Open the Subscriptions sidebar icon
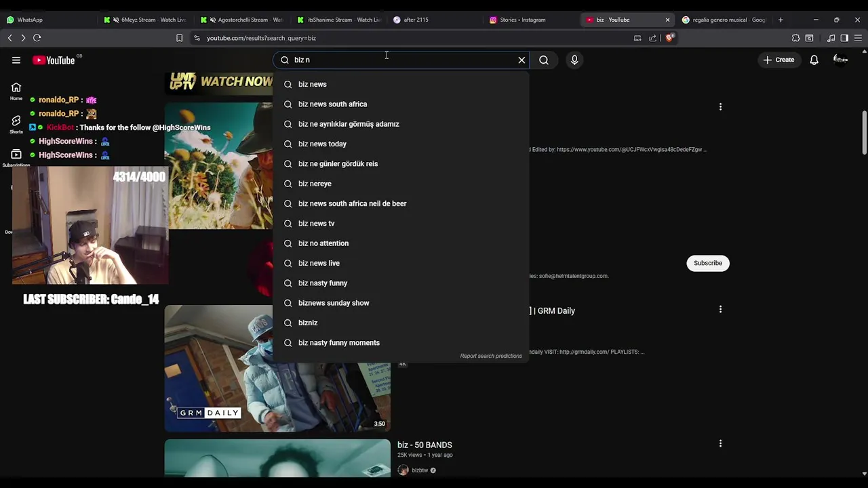868x488 pixels. 16,157
